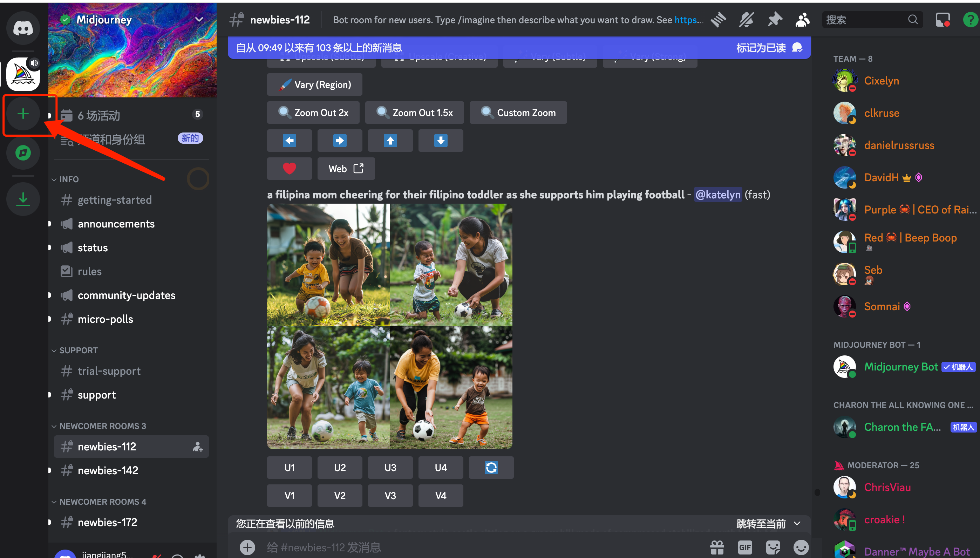Pan left with the left arrow button

click(x=289, y=141)
